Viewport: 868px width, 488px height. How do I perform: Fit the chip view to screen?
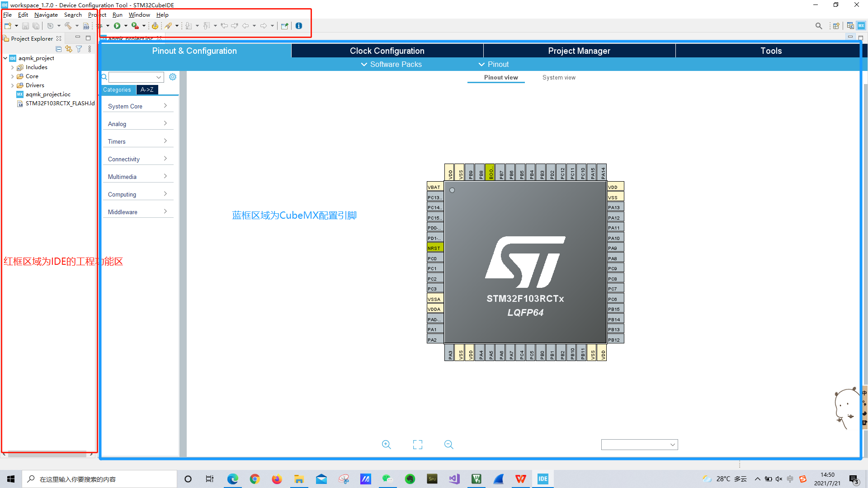(x=417, y=444)
